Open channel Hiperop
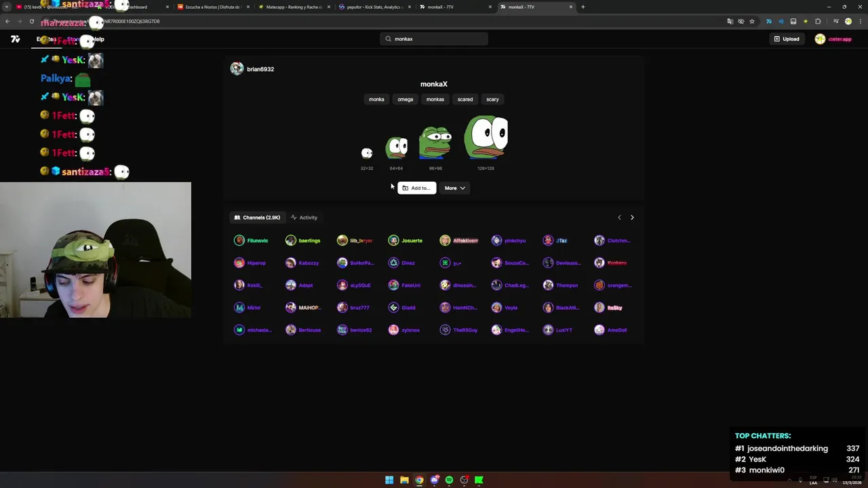Viewport: 868px width, 488px height. click(x=250, y=263)
